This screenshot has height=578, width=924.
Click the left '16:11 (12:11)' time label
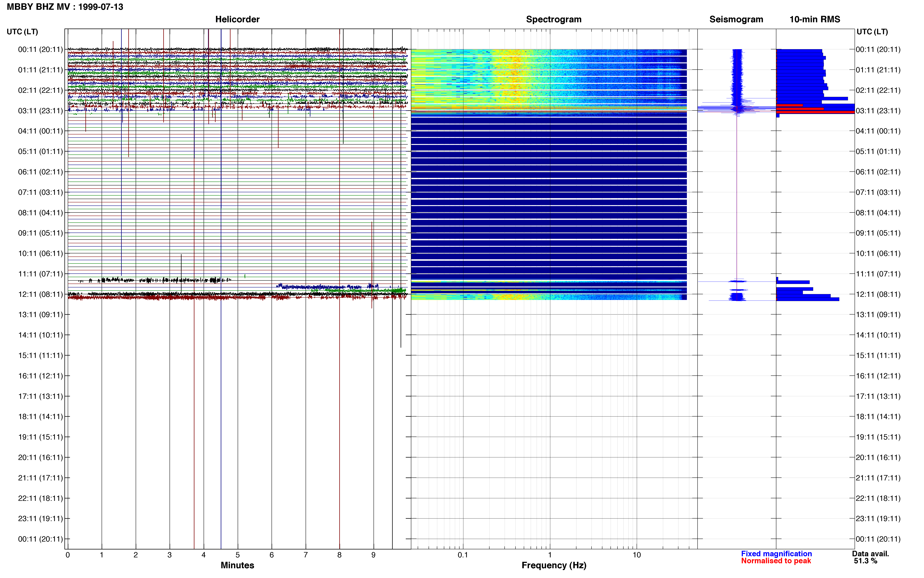[41, 376]
